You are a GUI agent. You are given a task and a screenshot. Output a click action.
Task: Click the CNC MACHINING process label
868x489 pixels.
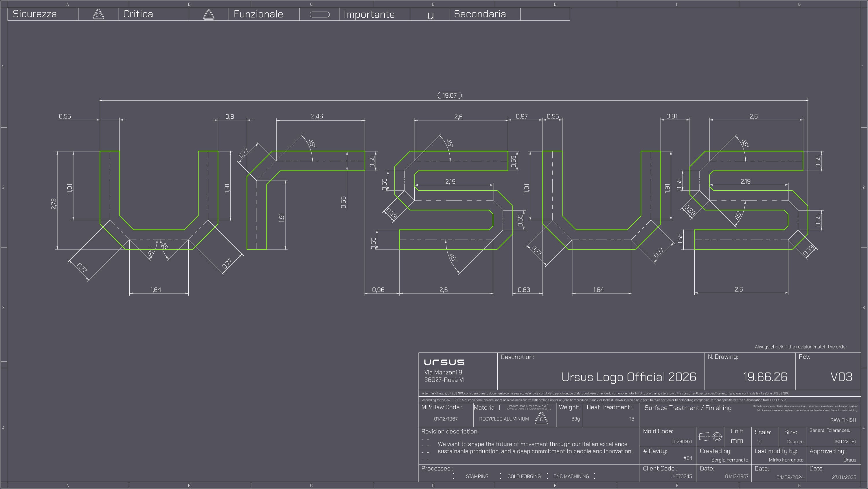[x=571, y=476]
